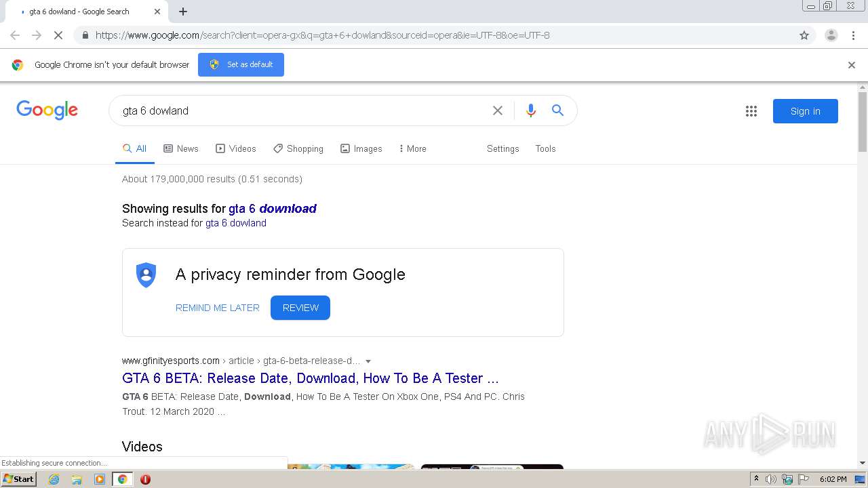Open search Settings menu

point(502,148)
